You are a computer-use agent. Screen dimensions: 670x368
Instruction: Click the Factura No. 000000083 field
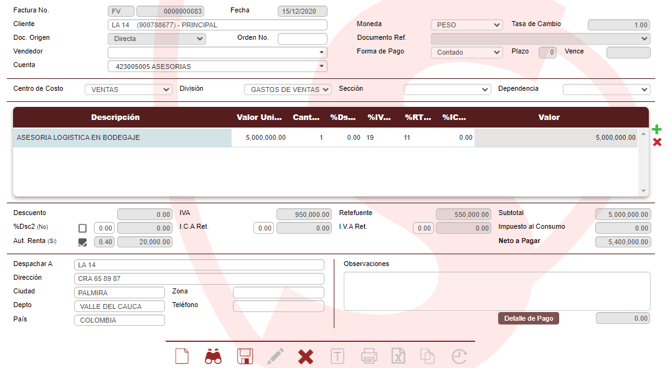(170, 11)
